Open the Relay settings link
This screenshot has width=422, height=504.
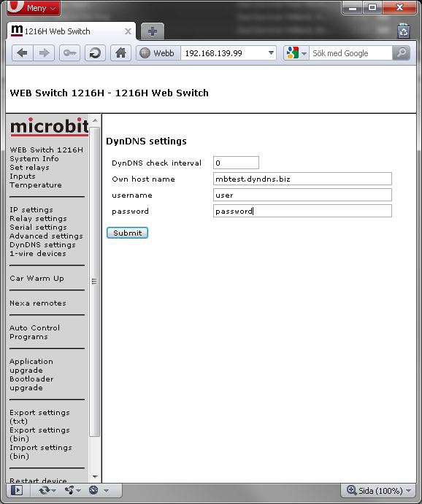tap(38, 219)
